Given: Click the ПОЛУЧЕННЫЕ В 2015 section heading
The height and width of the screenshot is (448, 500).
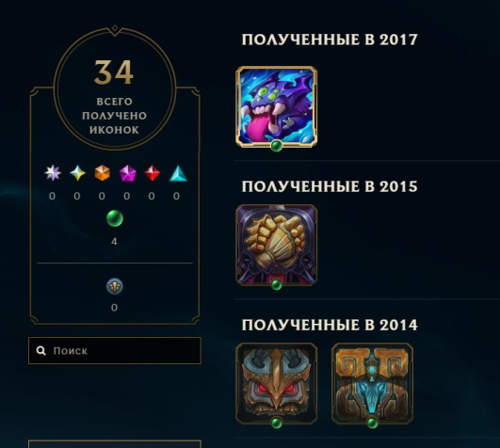Looking at the screenshot, I should tap(330, 186).
